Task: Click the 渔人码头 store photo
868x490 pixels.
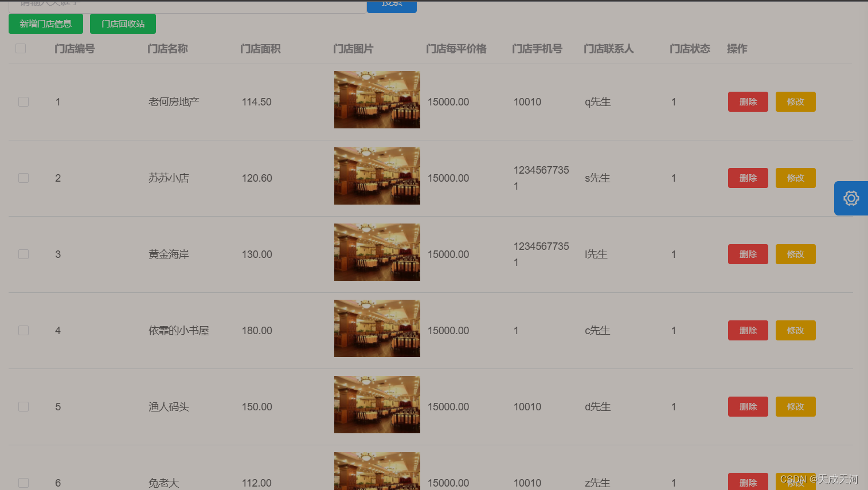Action: click(377, 405)
